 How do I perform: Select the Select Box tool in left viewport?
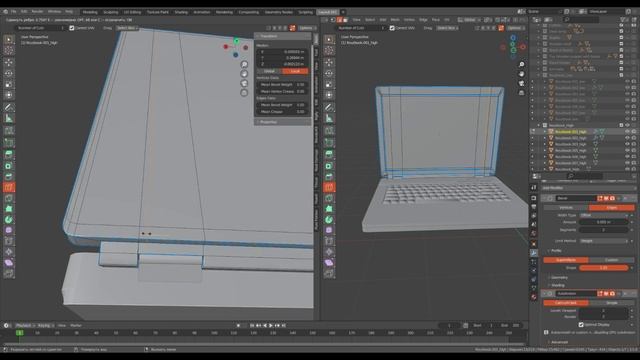pyautogui.click(x=9, y=40)
